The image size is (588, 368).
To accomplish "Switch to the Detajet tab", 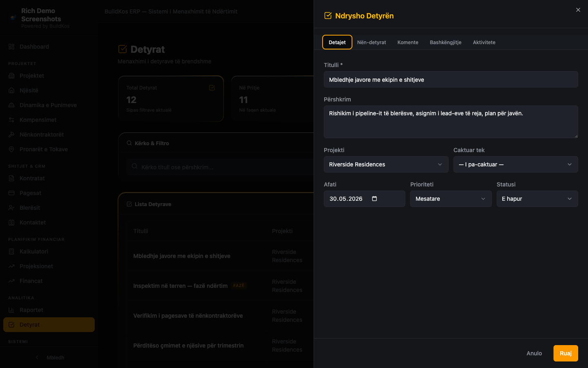I will [337, 42].
